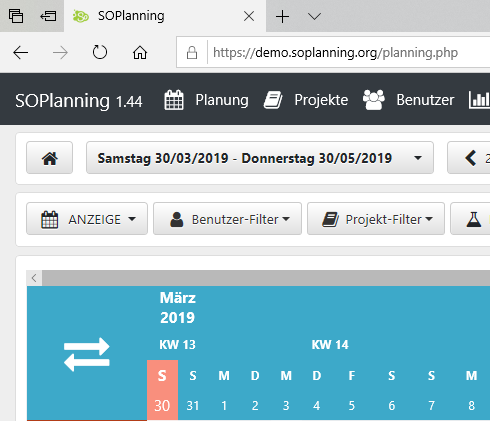The image size is (490, 421).
Task: Show tabs you've set aside
Action: coord(16,16)
